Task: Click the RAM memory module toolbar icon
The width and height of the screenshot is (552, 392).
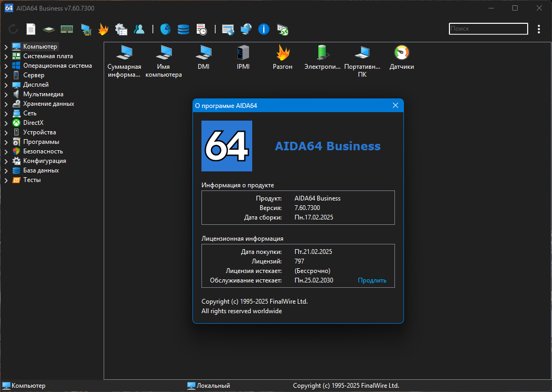Action: (x=67, y=29)
